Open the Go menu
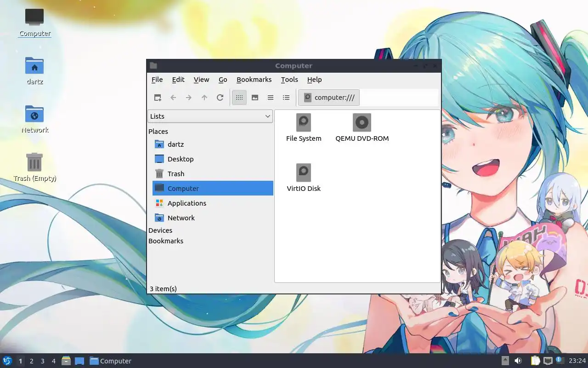Image resolution: width=588 pixels, height=368 pixels. (x=223, y=80)
